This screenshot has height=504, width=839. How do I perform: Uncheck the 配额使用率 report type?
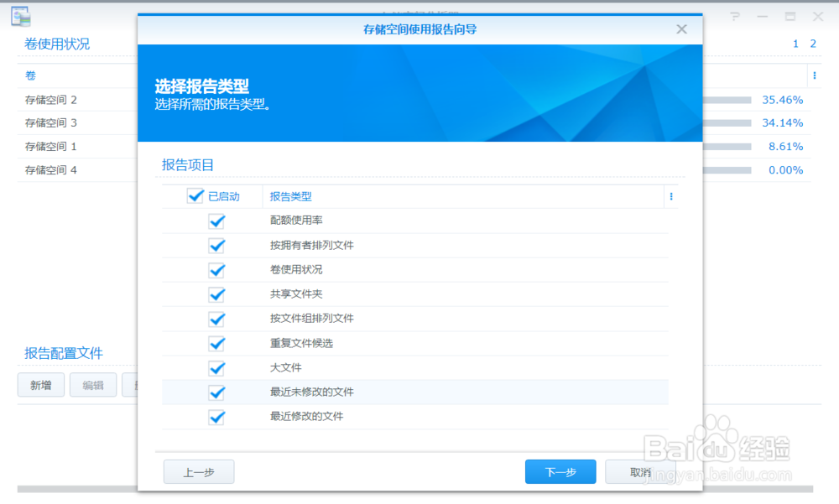(x=216, y=221)
